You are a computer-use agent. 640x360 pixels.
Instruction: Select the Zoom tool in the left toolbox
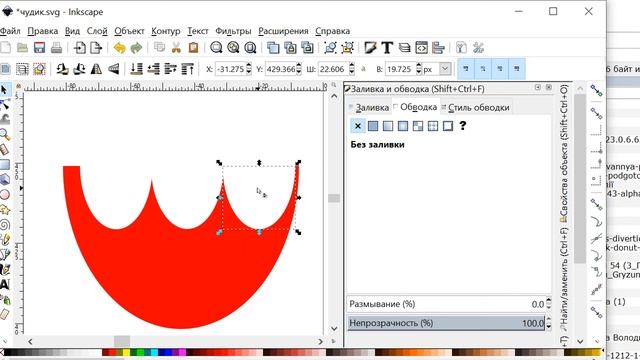(x=4, y=134)
